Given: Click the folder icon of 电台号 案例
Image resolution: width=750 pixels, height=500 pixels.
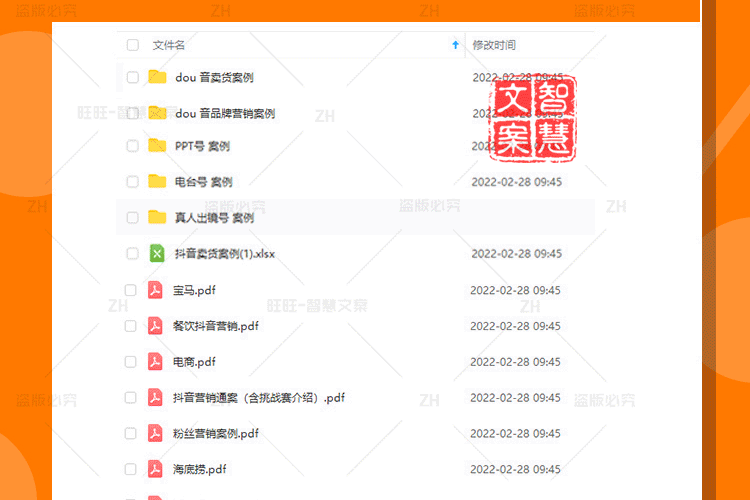Looking at the screenshot, I should pyautogui.click(x=157, y=181).
